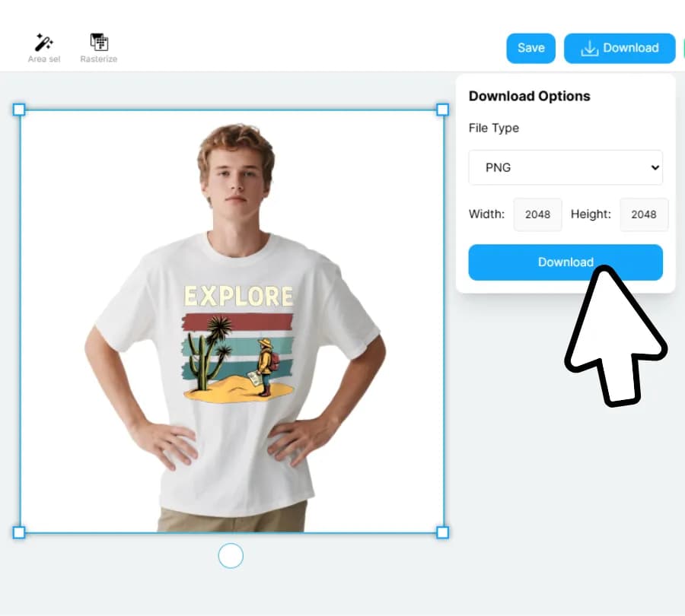Click the Height field showing 2048

coord(644,214)
